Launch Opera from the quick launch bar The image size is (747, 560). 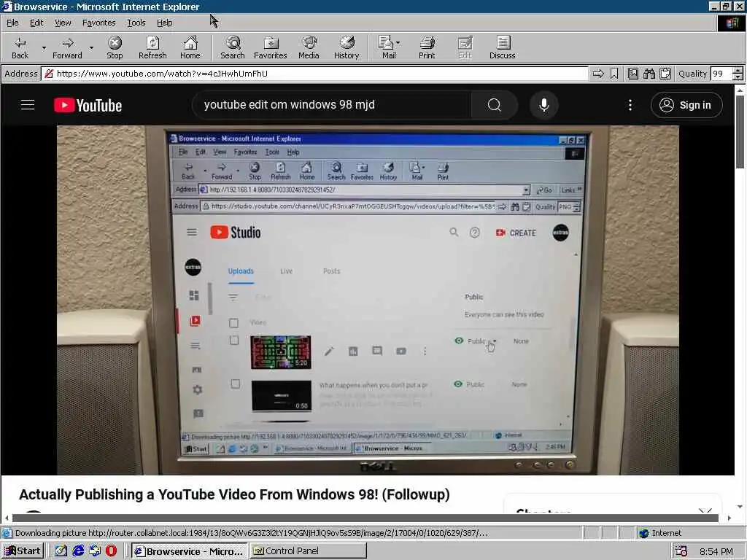click(x=111, y=551)
